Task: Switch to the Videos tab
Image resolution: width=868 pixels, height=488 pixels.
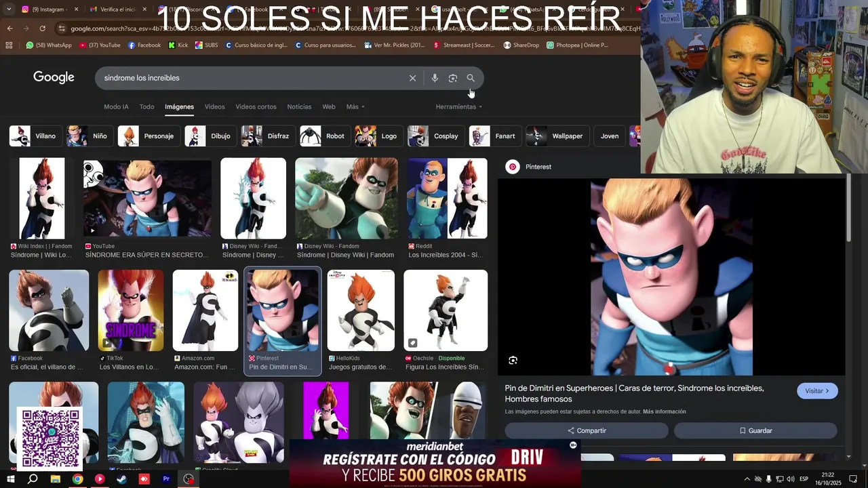Action: click(x=214, y=106)
